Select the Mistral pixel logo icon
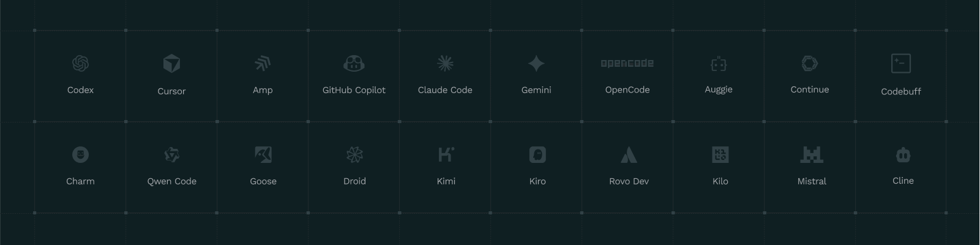The height and width of the screenshot is (245, 980). 812,154
